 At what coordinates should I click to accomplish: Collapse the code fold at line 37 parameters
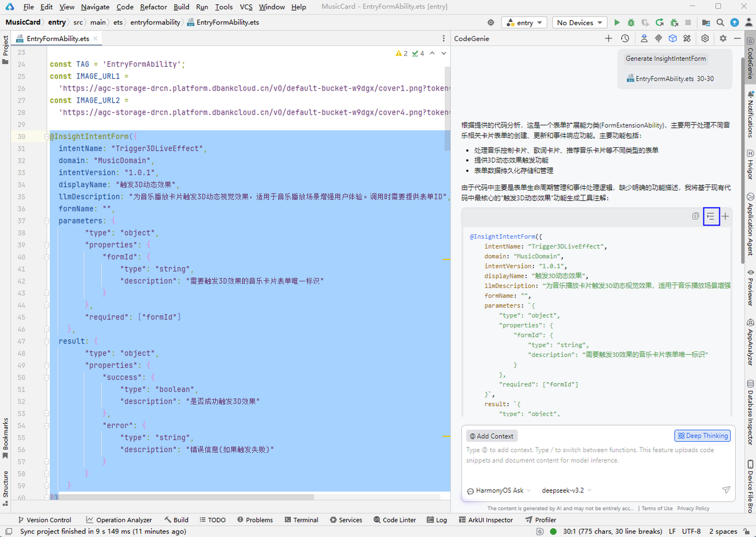46,221
